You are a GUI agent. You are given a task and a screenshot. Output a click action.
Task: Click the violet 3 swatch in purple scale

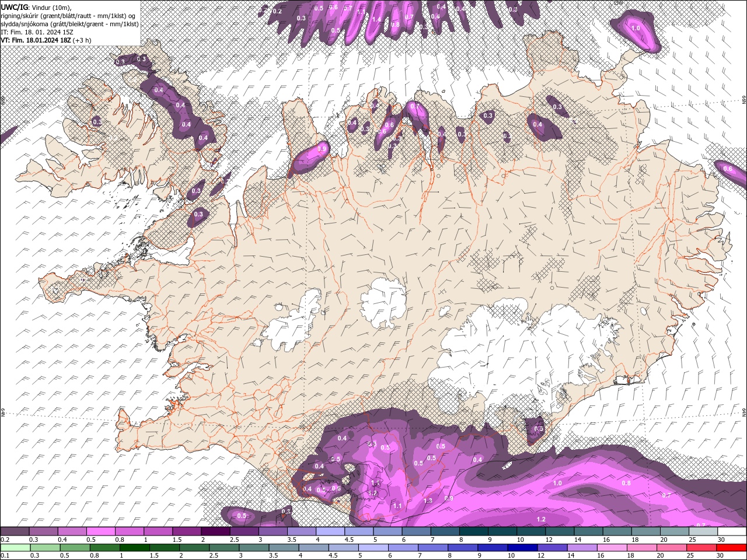click(272, 531)
